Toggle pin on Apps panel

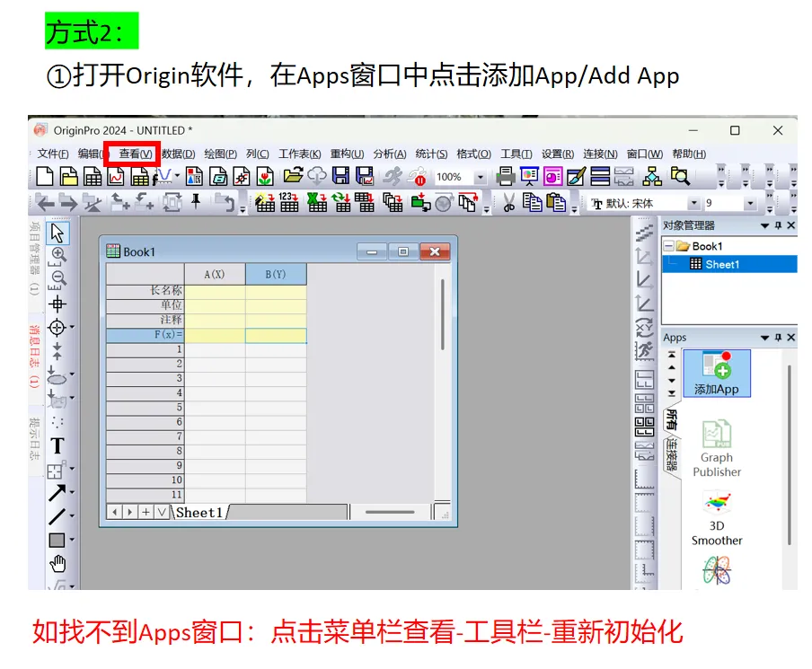point(778,337)
